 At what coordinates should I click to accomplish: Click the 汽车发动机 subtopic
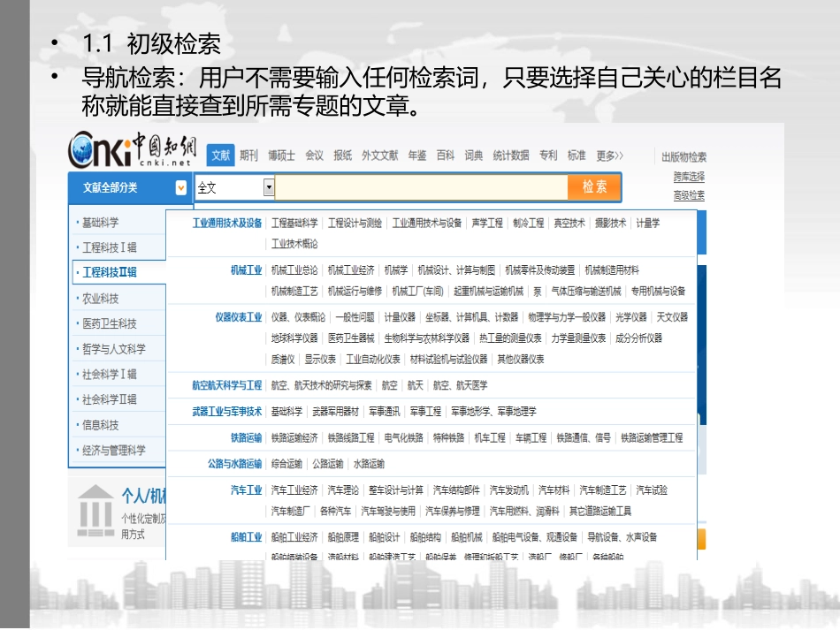coord(509,490)
